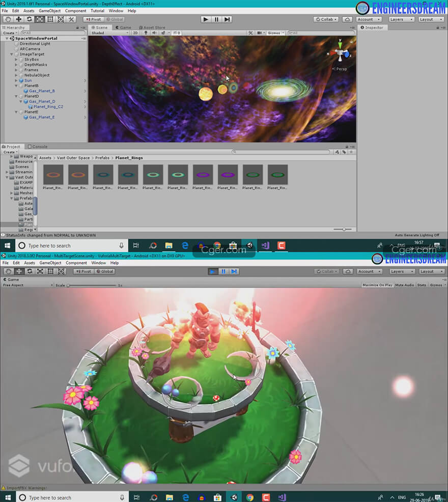Open Edge browser from upper taskbar
Screen dimensions: 448x502
pyautogui.click(x=185, y=245)
